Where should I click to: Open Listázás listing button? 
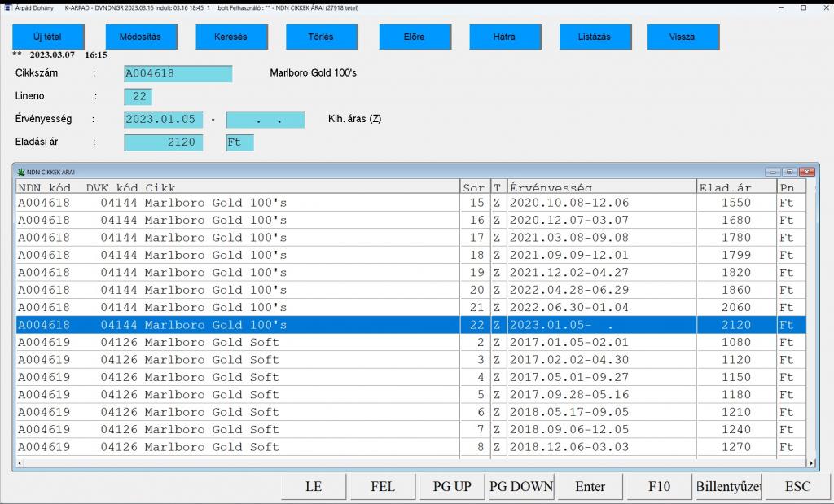pyautogui.click(x=595, y=37)
